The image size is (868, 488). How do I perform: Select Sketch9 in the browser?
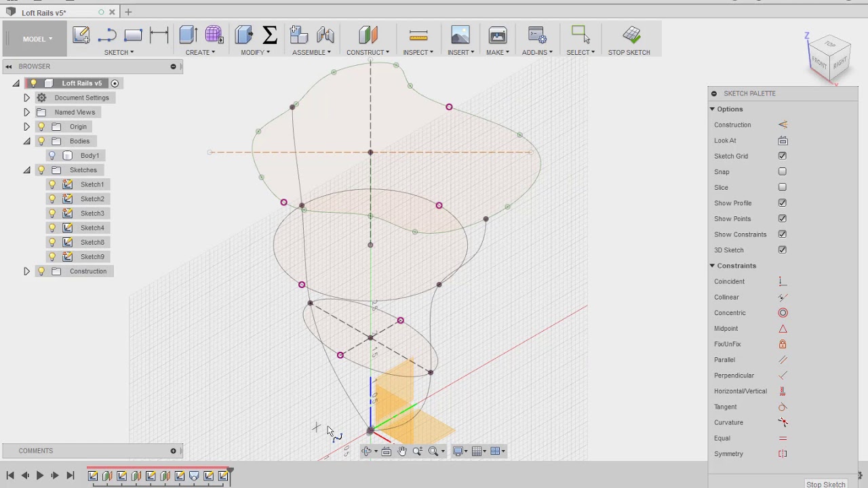(x=92, y=257)
